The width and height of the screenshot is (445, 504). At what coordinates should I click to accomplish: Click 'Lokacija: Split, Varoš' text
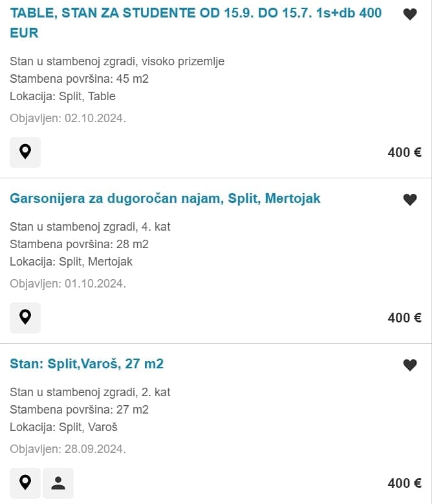click(x=63, y=427)
